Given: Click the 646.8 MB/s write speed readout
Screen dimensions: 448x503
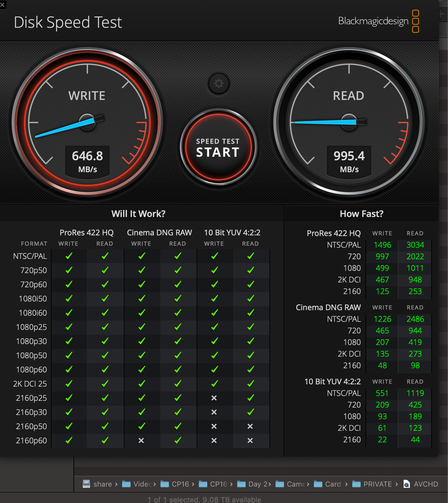Looking at the screenshot, I should [x=87, y=161].
